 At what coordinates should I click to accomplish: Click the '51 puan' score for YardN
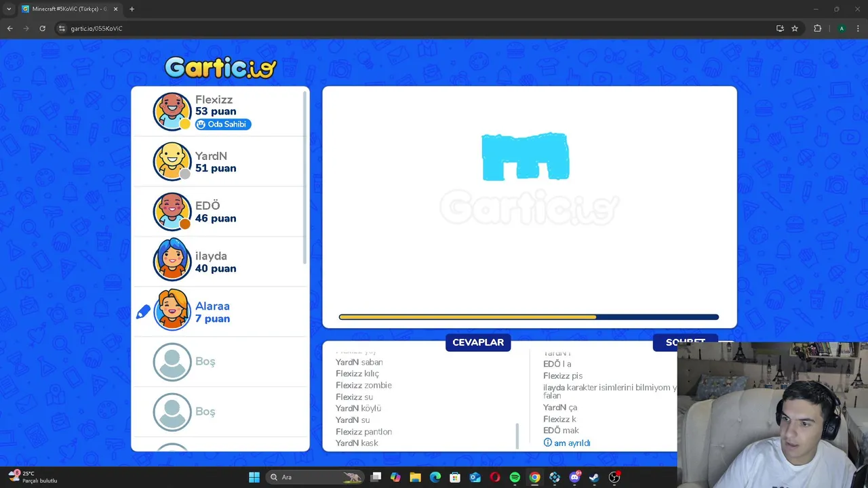click(216, 168)
